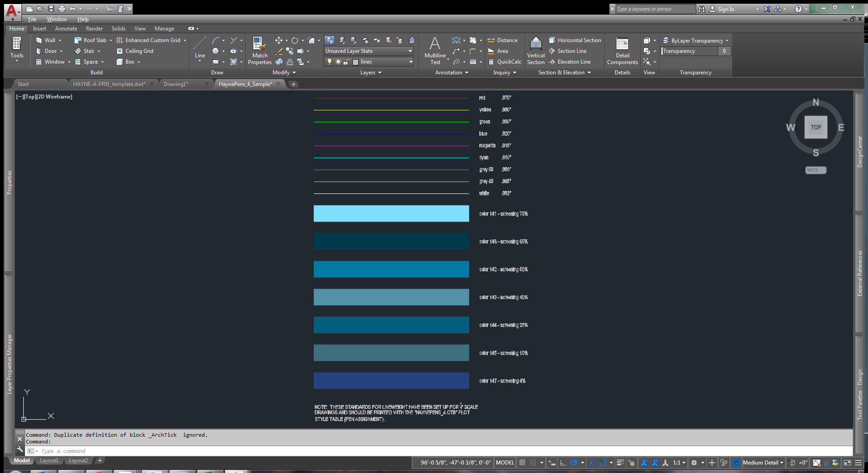The image size is (868, 473).
Task: Click the Rotate tool in Modify panel
Action: tap(295, 40)
